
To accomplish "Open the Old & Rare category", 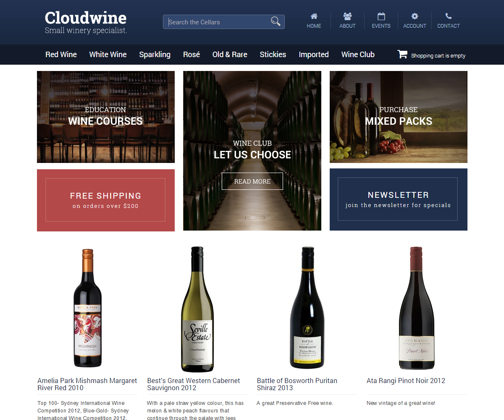I will (230, 55).
